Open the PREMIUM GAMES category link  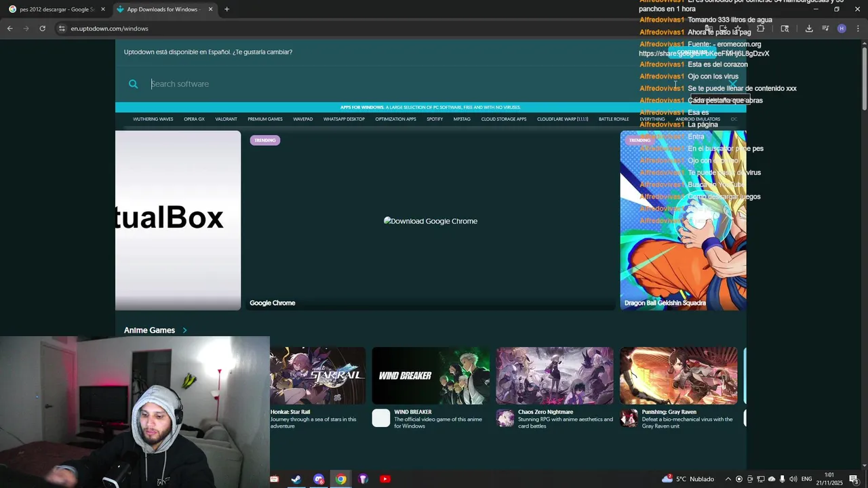click(x=265, y=119)
